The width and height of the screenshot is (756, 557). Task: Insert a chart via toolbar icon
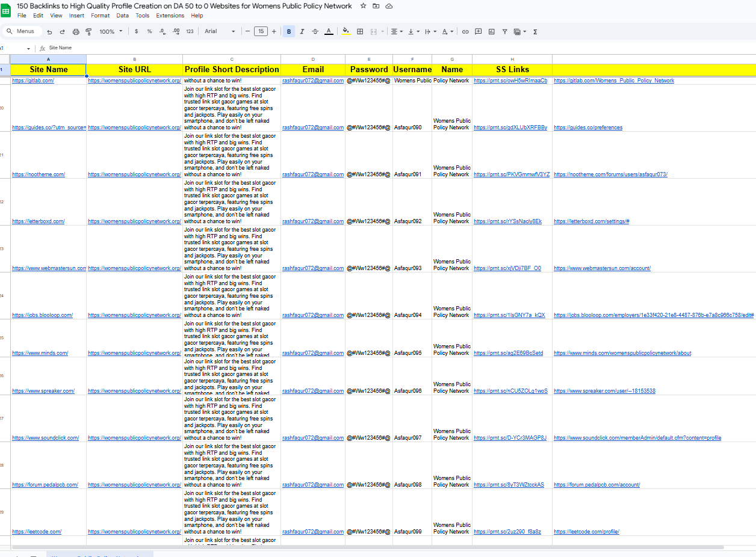point(491,31)
